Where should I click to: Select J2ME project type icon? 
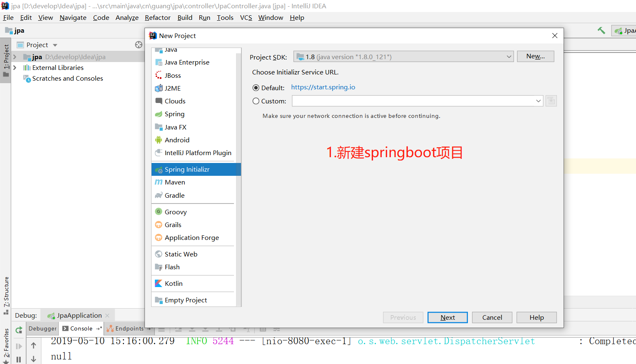(x=159, y=88)
